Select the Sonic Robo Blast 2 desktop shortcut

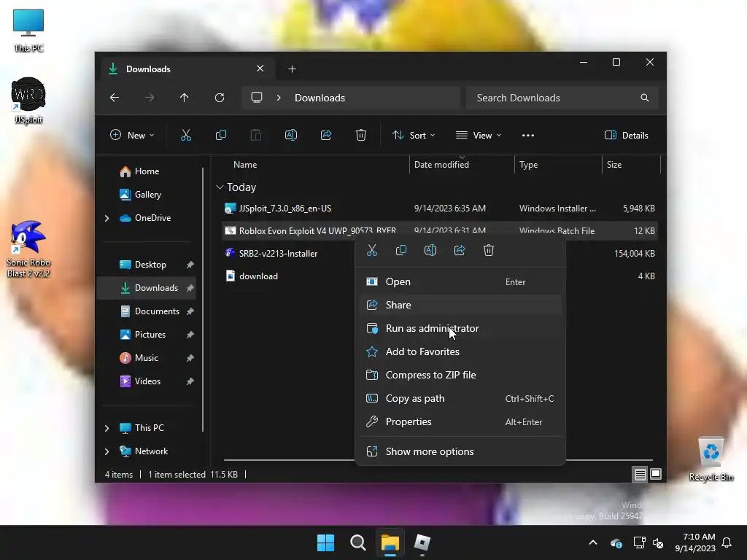coord(28,248)
